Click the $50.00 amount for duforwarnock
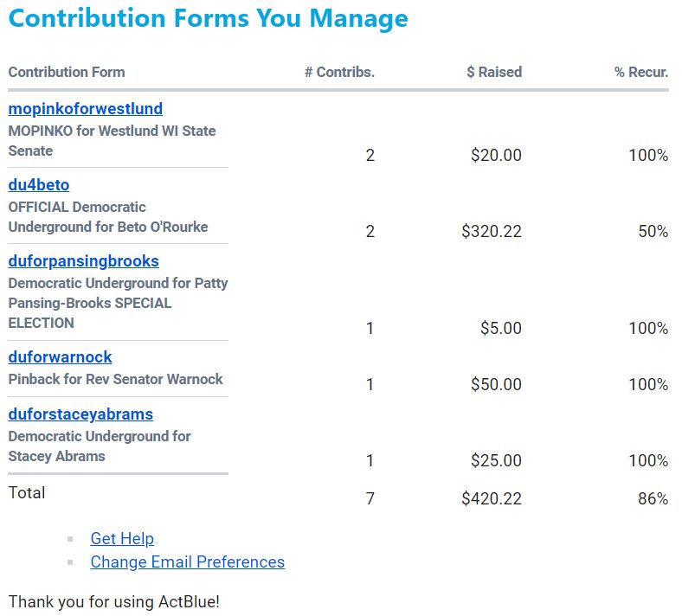The image size is (682, 616). coord(496,384)
